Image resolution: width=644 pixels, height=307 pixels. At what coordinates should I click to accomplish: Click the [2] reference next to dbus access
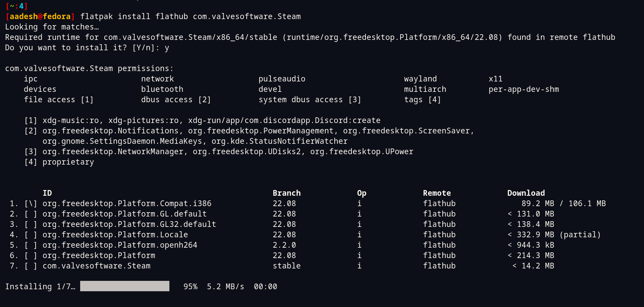point(204,100)
